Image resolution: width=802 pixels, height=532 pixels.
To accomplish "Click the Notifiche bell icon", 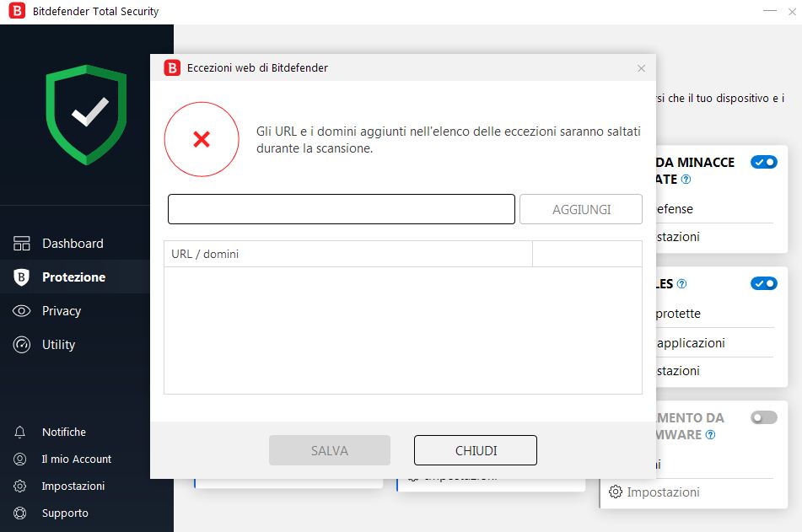I will pos(20,433).
